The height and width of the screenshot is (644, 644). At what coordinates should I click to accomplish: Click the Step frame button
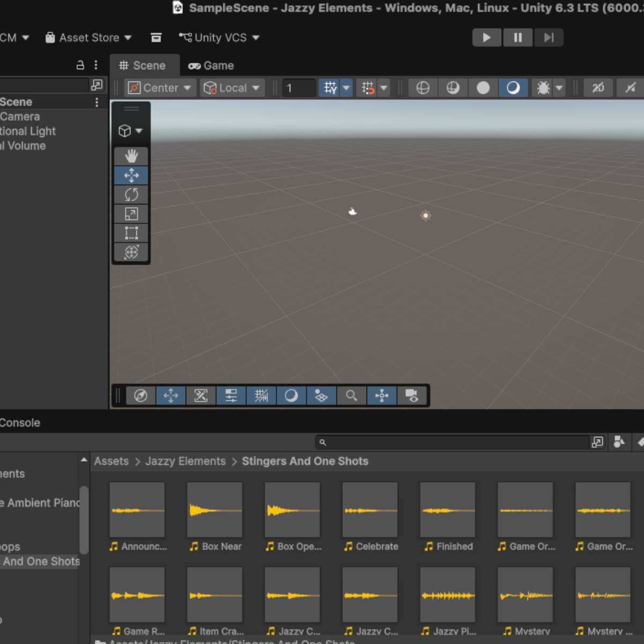[548, 38]
